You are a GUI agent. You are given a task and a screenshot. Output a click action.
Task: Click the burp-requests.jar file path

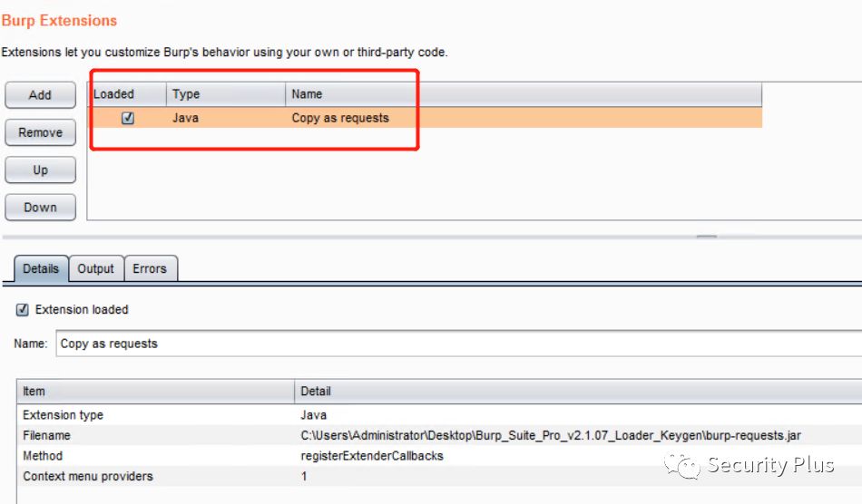click(x=550, y=435)
